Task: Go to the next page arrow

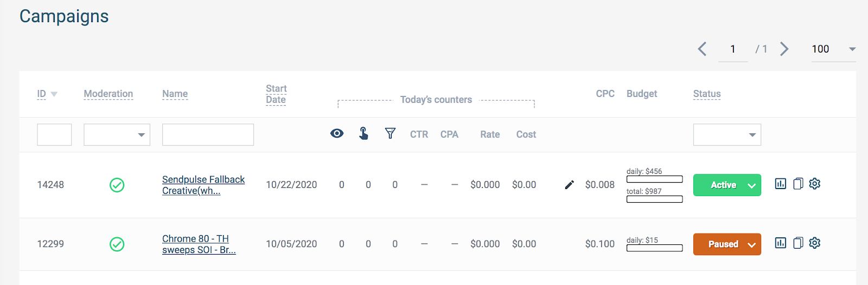Action: [784, 49]
